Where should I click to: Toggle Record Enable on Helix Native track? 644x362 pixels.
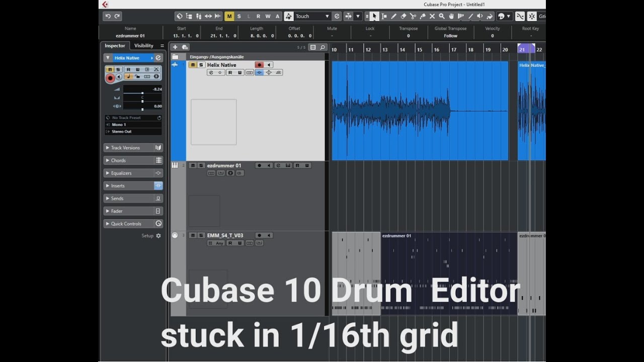tap(260, 65)
